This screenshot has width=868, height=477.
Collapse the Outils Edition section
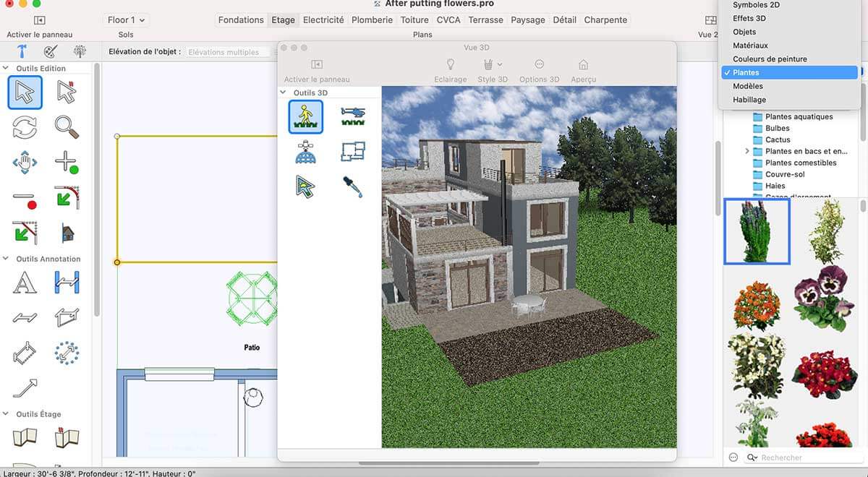(x=7, y=69)
